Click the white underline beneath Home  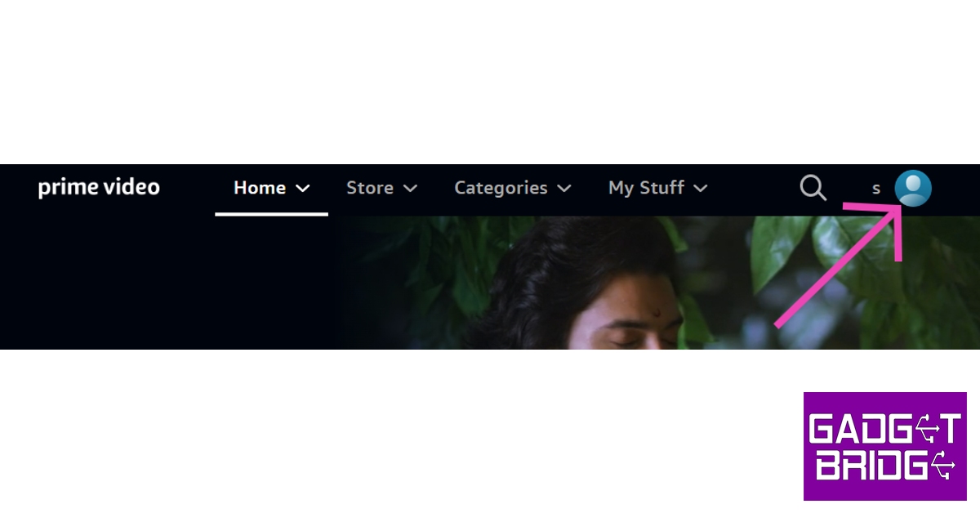(272, 214)
